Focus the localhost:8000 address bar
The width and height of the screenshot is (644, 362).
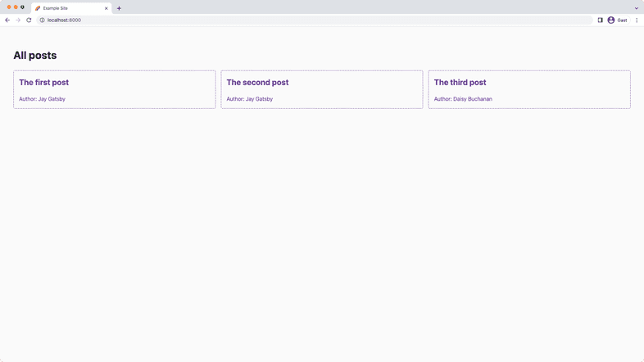246,20
